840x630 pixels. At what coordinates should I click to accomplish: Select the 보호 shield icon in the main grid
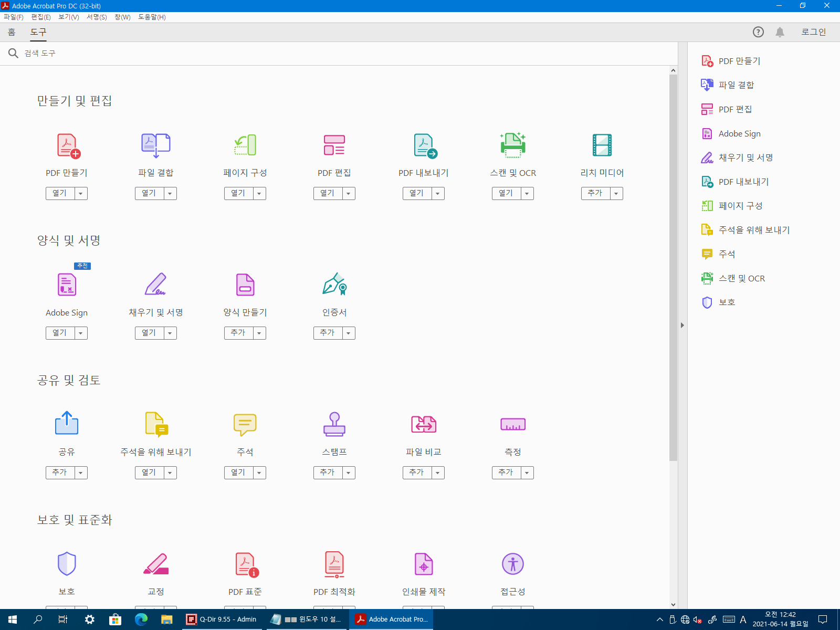pos(67,564)
